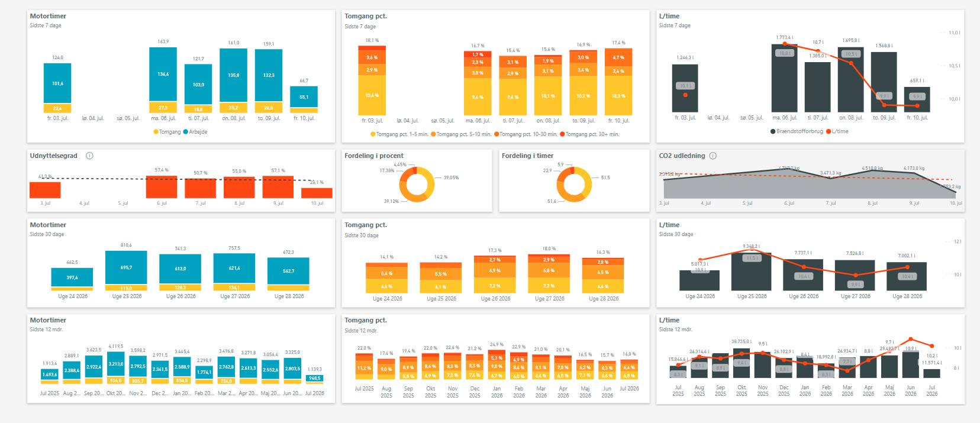
Task: Select 26,1 % Udnyttelsesgrad bar for 10. jul
Action: [317, 193]
